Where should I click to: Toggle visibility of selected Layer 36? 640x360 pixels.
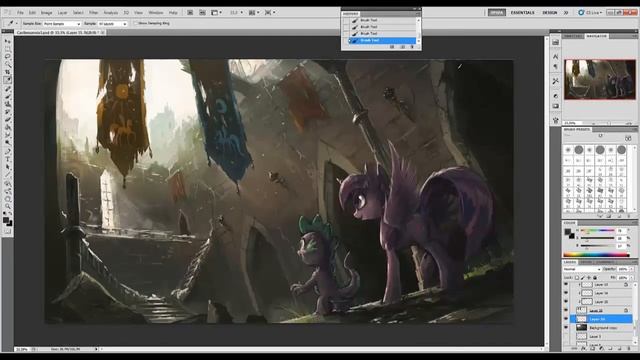click(566, 319)
